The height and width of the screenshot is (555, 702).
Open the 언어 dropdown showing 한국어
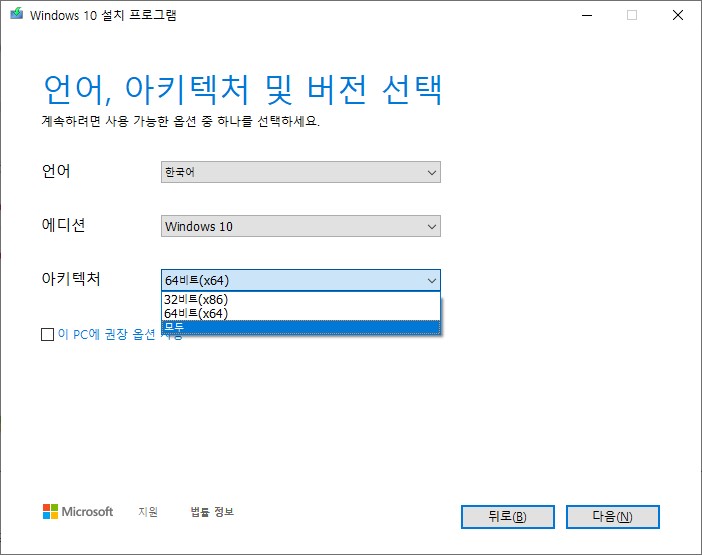pos(300,172)
